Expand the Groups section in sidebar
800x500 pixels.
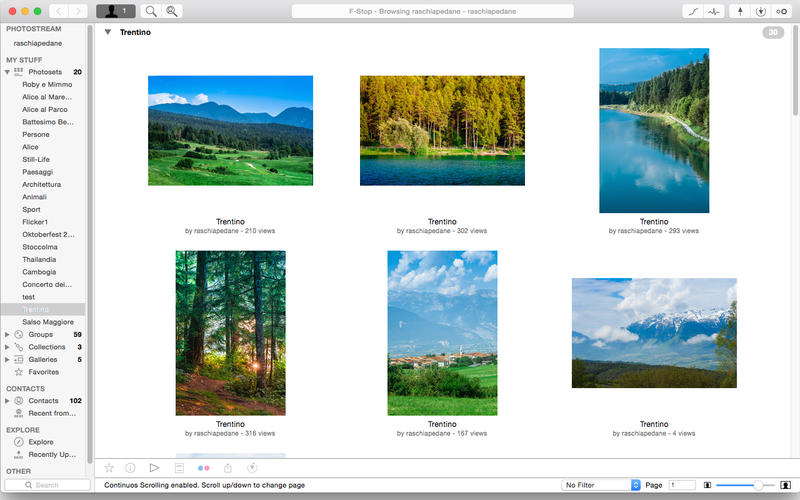pyautogui.click(x=8, y=334)
